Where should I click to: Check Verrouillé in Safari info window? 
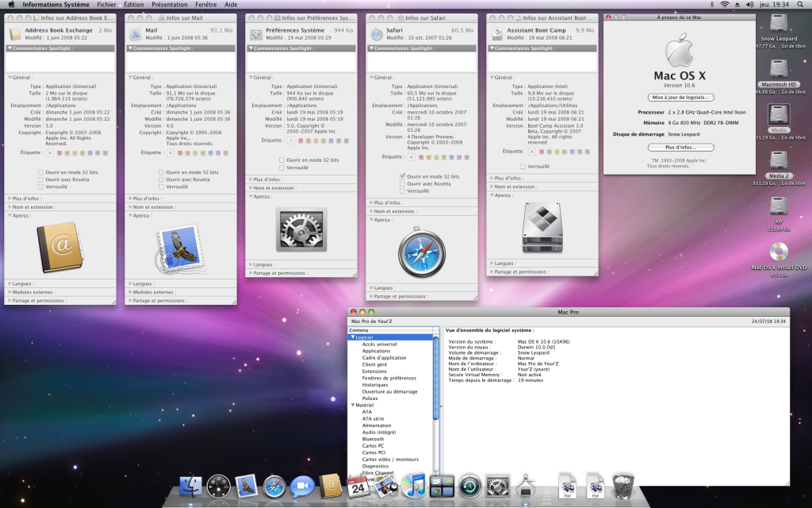(402, 190)
